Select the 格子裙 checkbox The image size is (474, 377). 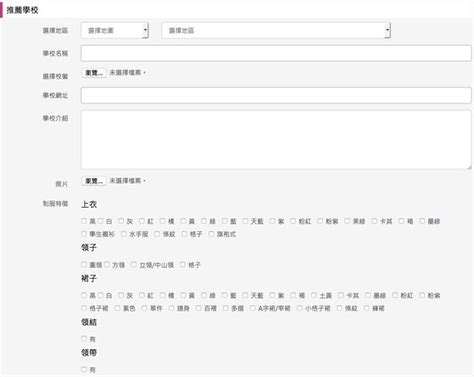[x=84, y=308]
